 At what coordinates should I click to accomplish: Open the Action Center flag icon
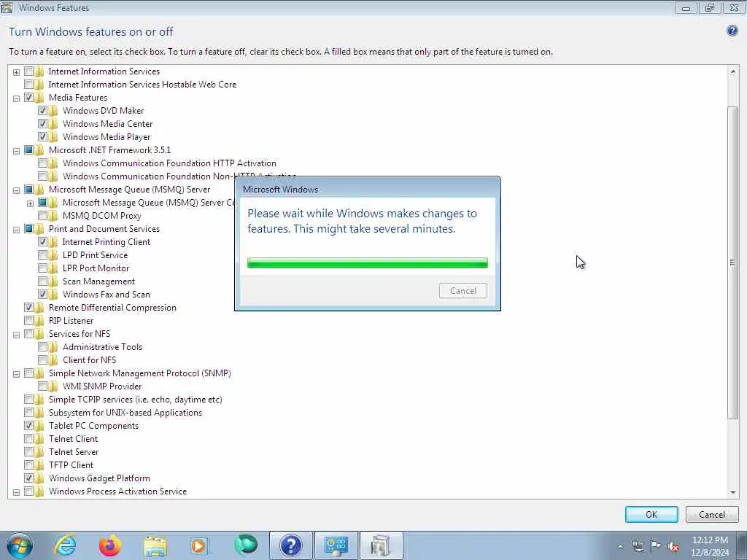pyautogui.click(x=656, y=546)
